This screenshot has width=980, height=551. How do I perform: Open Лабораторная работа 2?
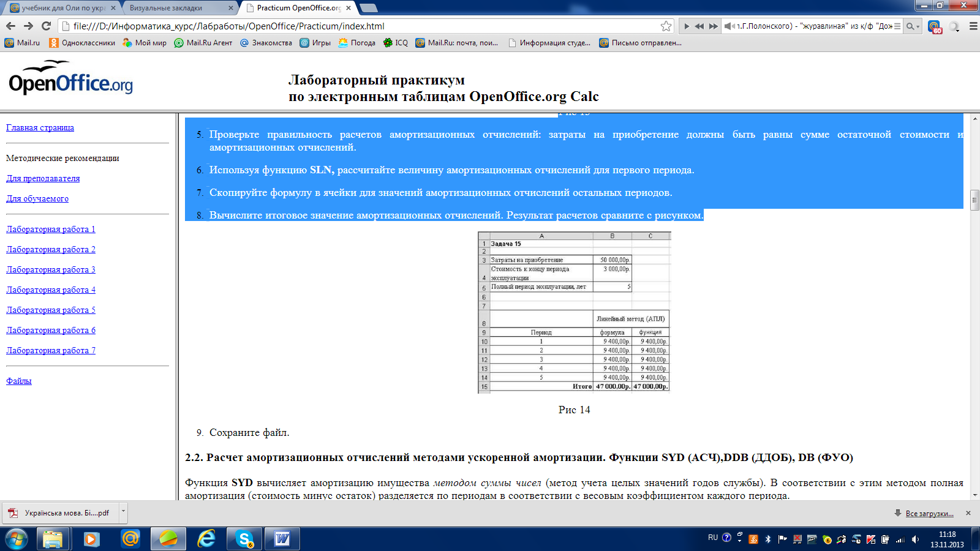click(x=51, y=249)
